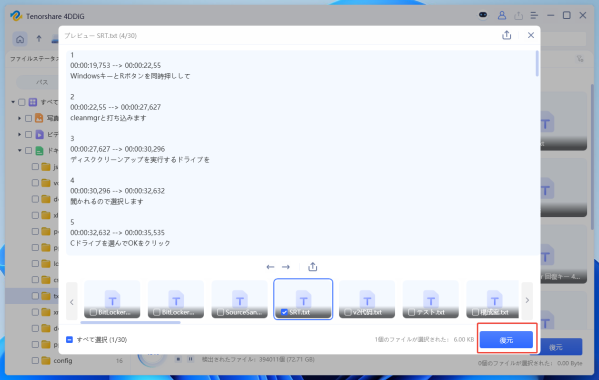Open the 構成案.txt thumbnail

tap(492, 299)
